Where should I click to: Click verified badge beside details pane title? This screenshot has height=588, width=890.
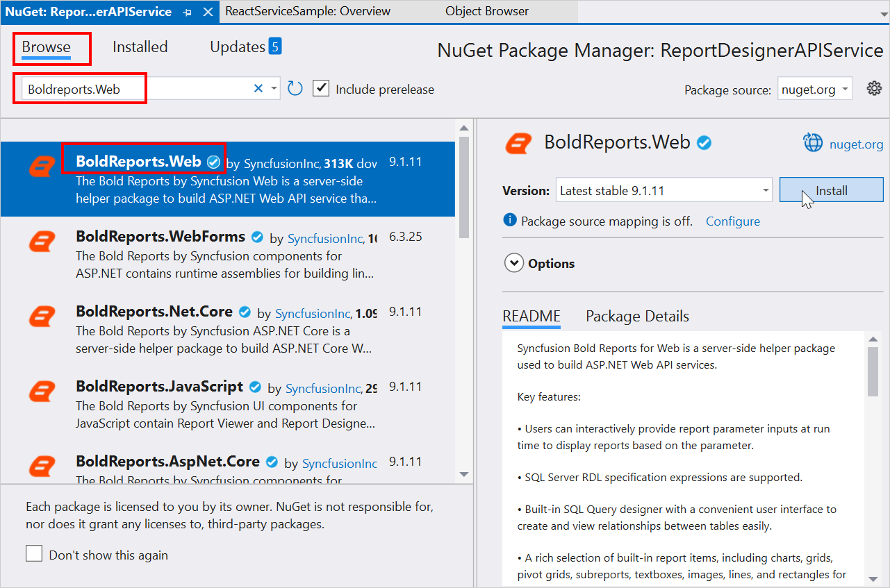[704, 143]
